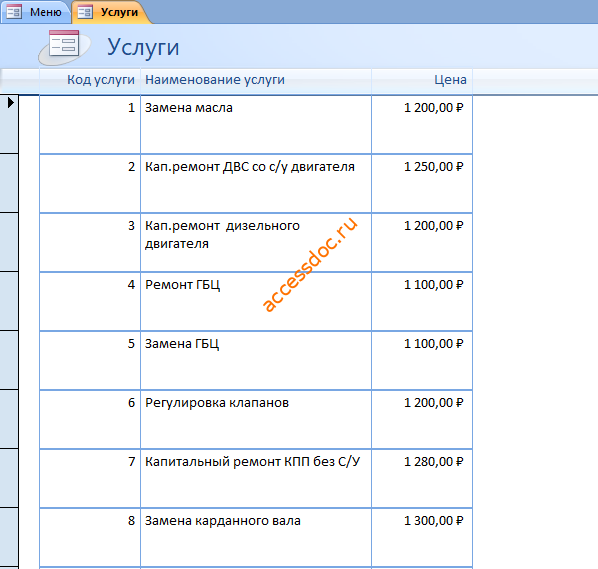Click the Код услуги field with value 2
The image size is (598, 569).
coord(90,183)
